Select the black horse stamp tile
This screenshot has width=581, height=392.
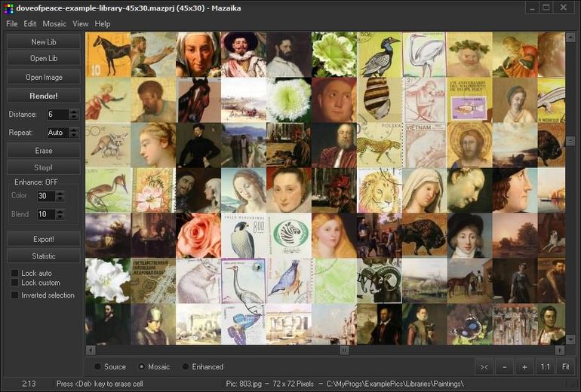tap(108, 54)
